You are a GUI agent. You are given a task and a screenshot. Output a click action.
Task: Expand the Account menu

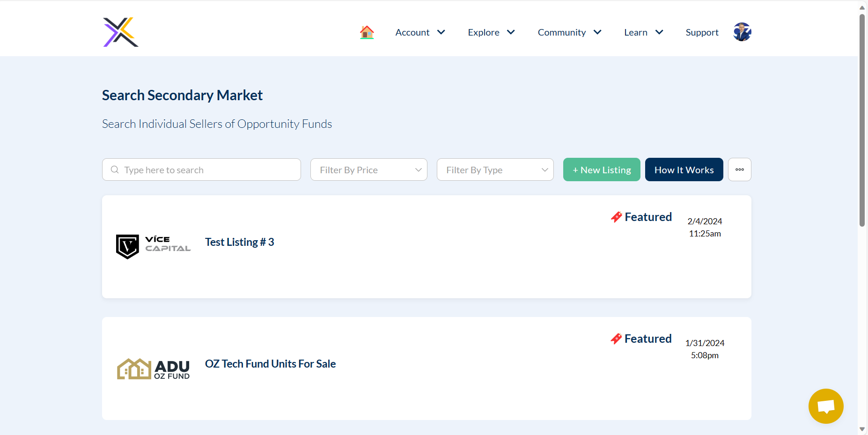point(420,32)
